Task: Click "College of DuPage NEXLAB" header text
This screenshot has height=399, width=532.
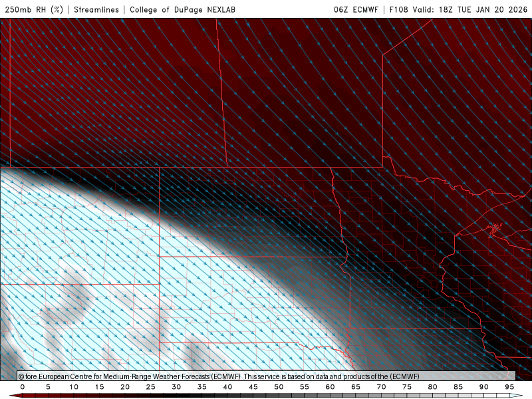Action: point(182,9)
